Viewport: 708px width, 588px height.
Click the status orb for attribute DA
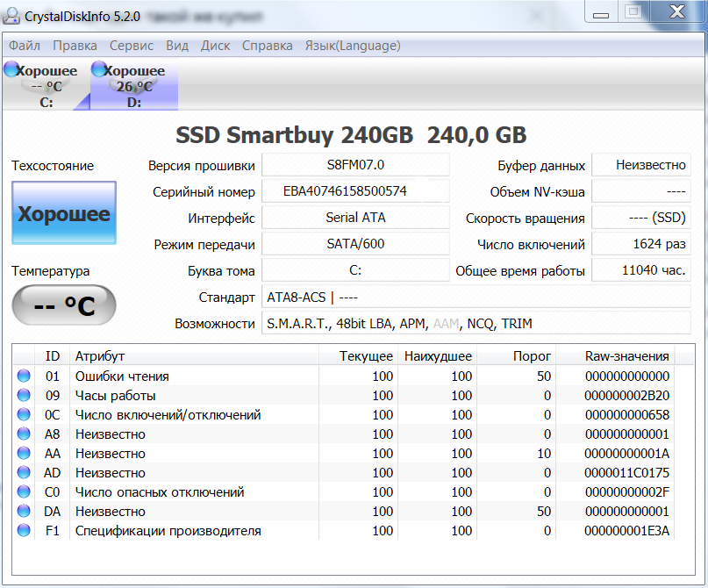point(24,512)
